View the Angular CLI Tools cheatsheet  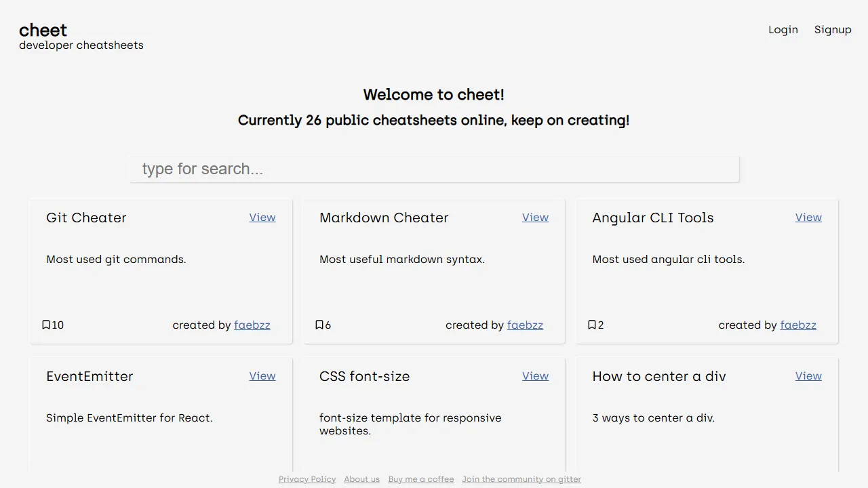click(808, 217)
